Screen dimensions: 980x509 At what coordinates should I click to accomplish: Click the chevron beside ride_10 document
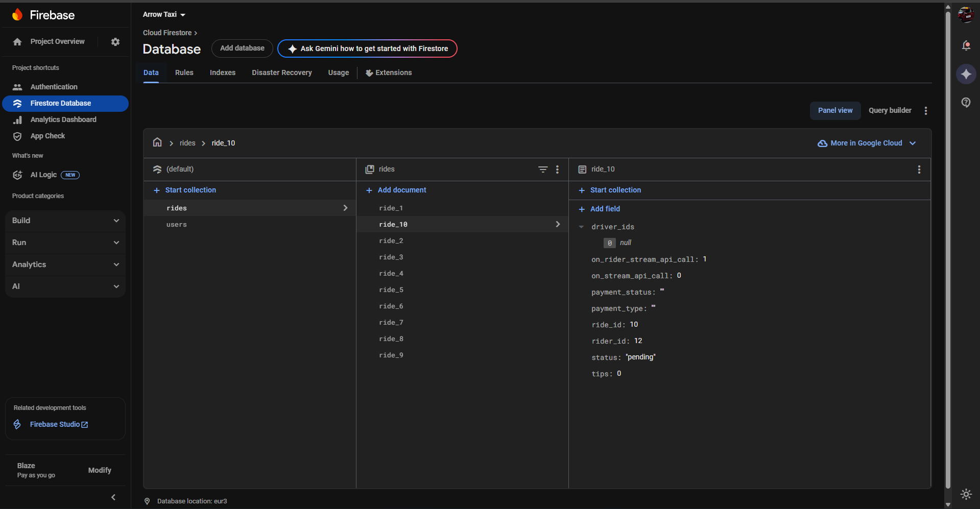coord(558,225)
